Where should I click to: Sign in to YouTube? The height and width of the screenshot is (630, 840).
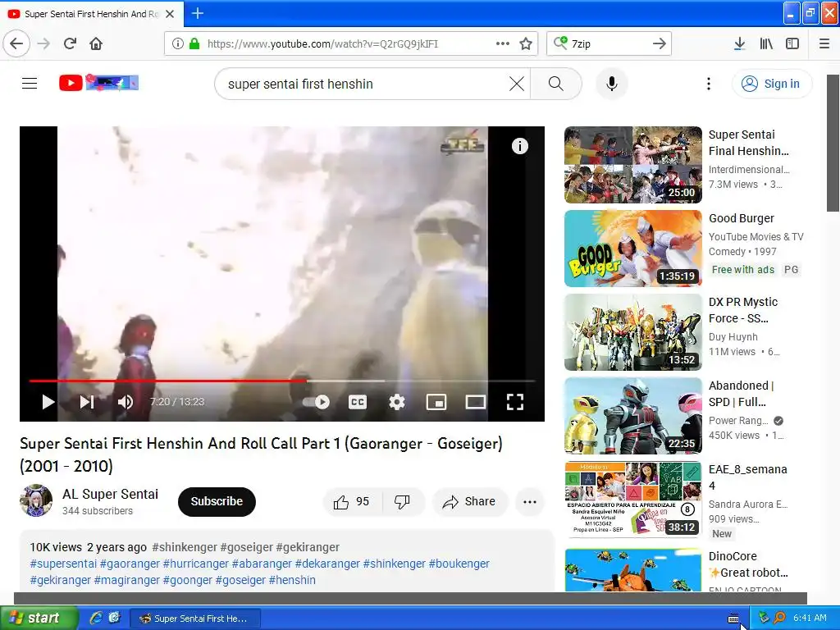click(x=771, y=84)
